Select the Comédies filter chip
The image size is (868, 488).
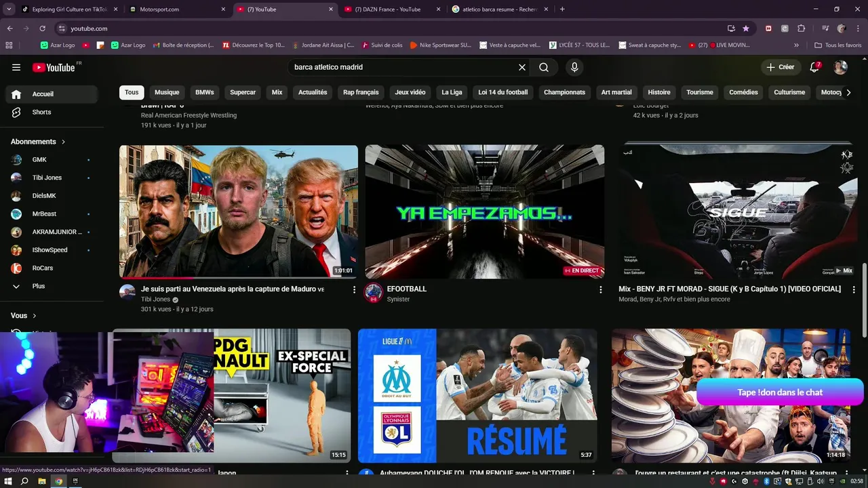coord(743,92)
